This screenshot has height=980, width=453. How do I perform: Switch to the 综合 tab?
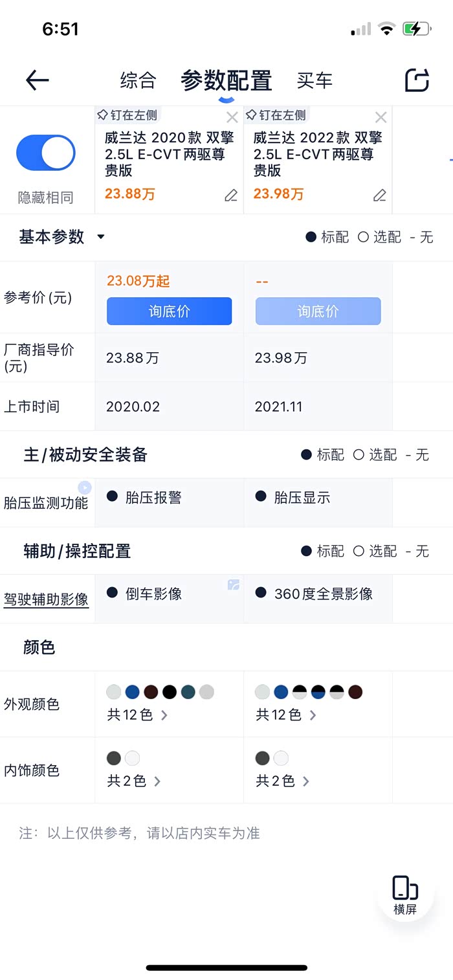(138, 80)
